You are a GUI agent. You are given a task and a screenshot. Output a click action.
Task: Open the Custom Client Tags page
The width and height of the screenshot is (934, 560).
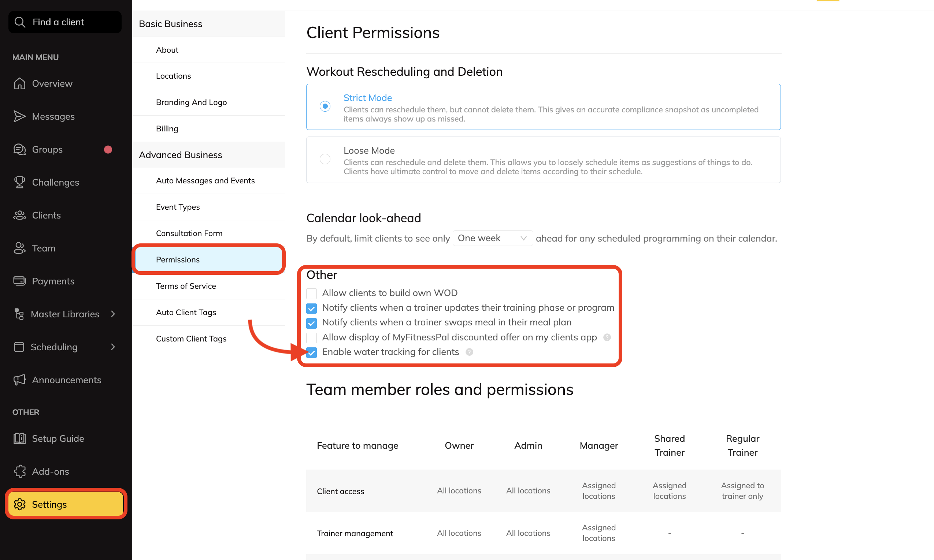[191, 339]
